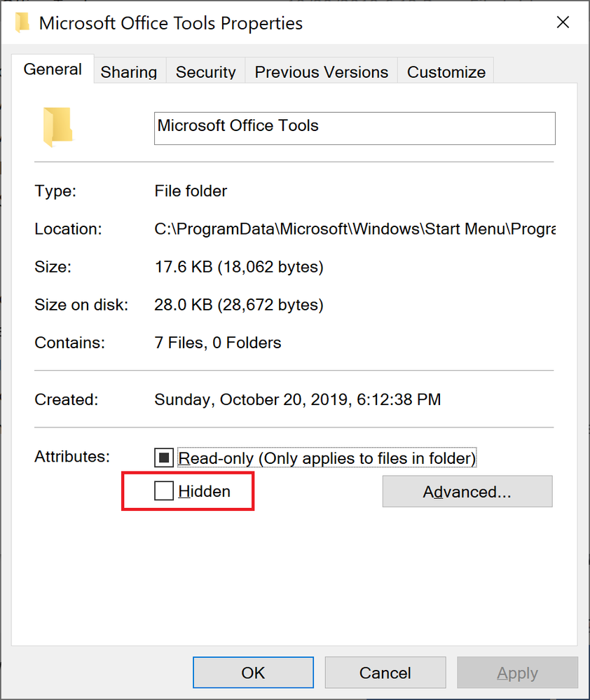Click the Location path text
590x700 pixels.
354,228
